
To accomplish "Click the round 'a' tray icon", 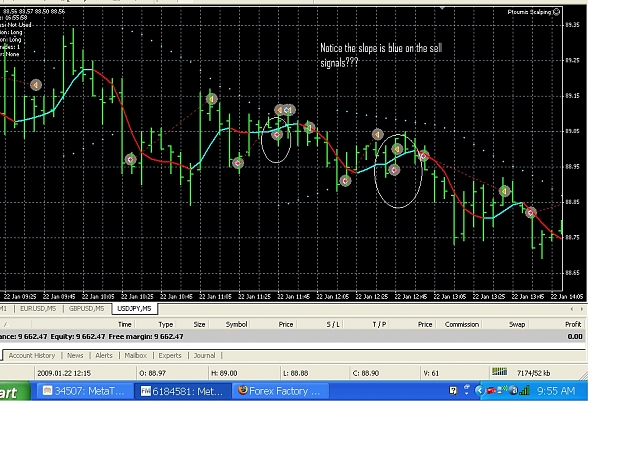I will (514, 391).
